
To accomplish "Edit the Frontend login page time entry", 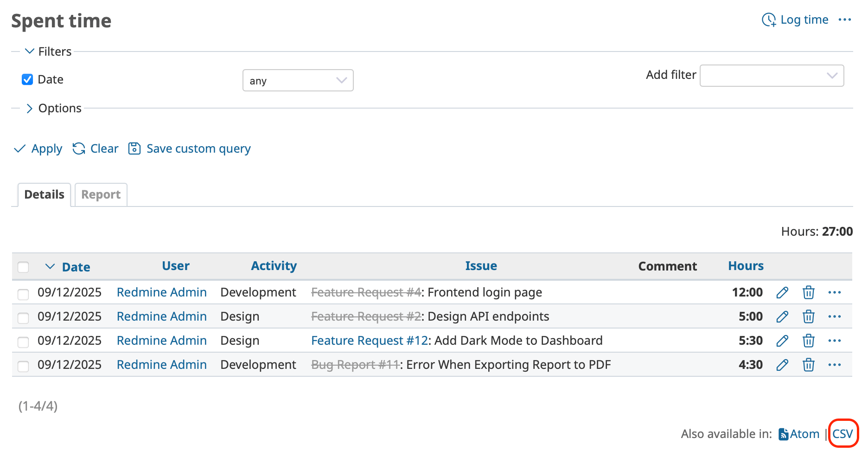I will [782, 293].
